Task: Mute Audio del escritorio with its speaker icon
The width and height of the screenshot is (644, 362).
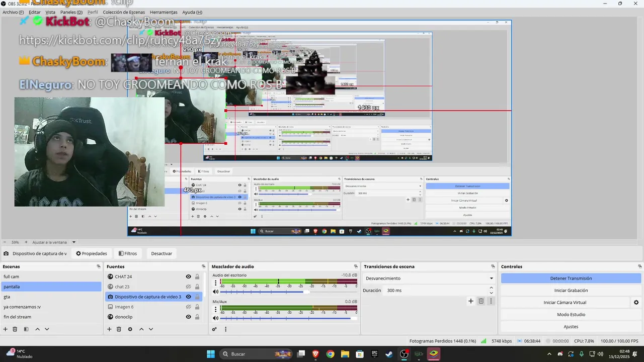Action: 216,292
